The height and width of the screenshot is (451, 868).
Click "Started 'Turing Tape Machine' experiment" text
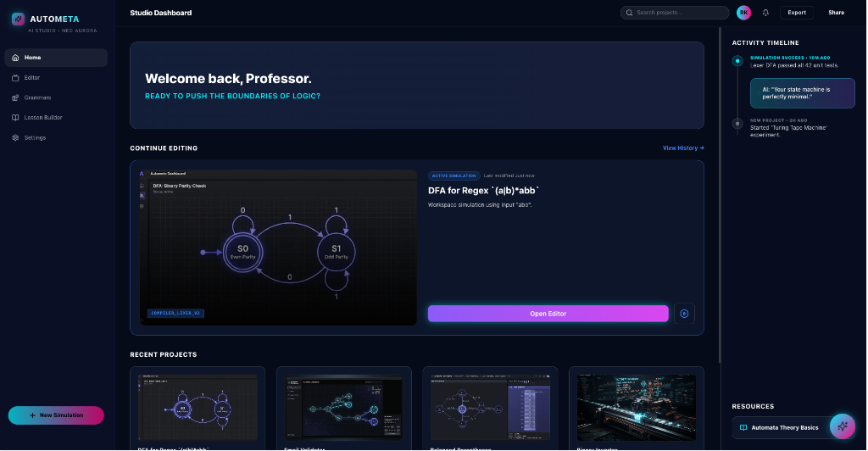[788, 131]
